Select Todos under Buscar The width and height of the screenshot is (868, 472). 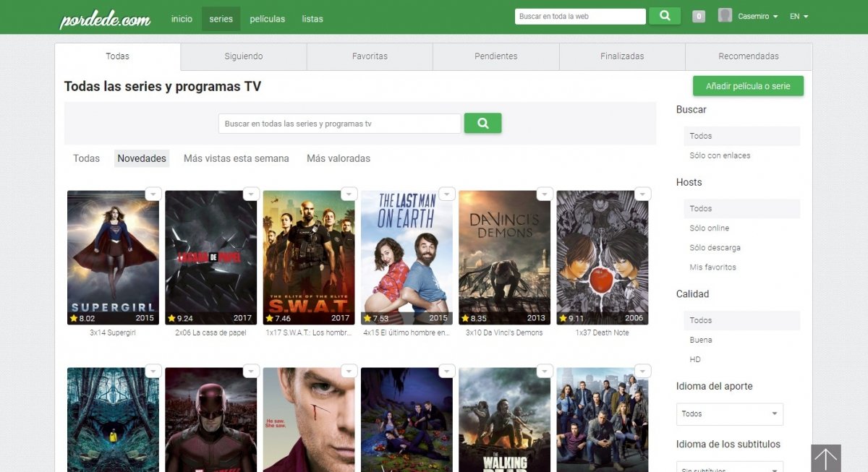741,136
